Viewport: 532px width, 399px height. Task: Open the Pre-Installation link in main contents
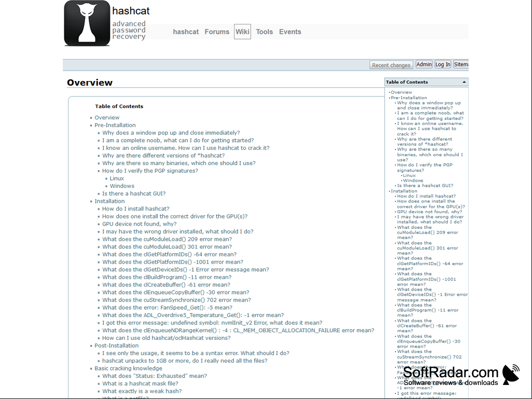[x=115, y=125]
